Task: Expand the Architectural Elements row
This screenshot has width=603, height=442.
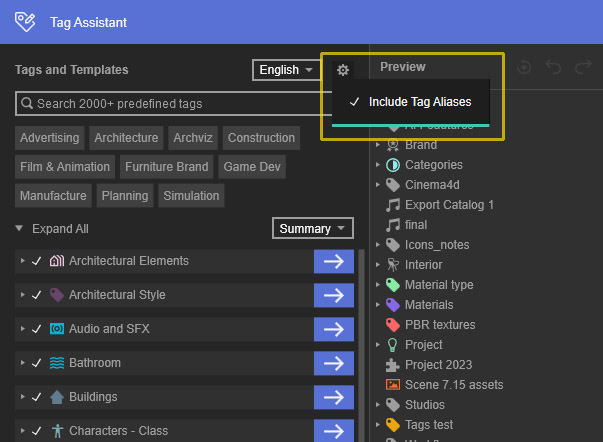Action: (23, 261)
